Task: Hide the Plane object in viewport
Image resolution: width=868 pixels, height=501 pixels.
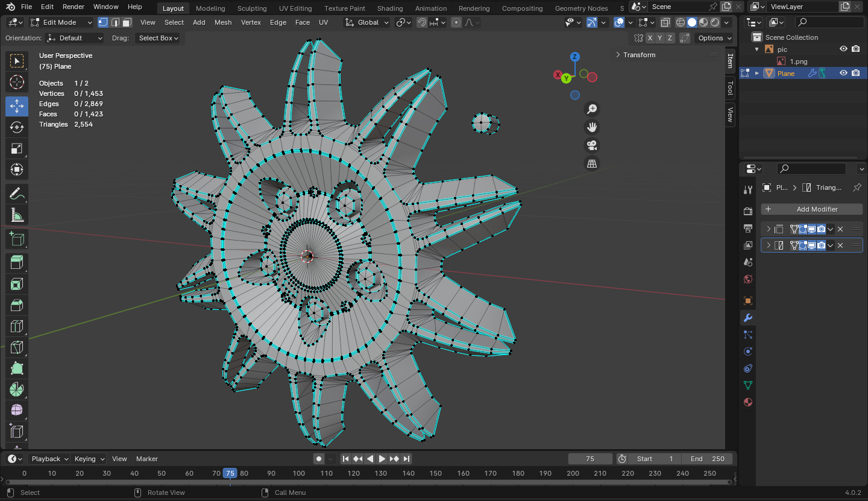Action: [844, 73]
